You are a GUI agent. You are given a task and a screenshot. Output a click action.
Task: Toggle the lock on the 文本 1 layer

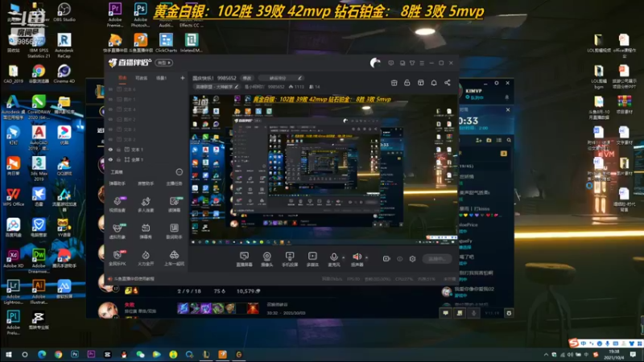click(118, 150)
